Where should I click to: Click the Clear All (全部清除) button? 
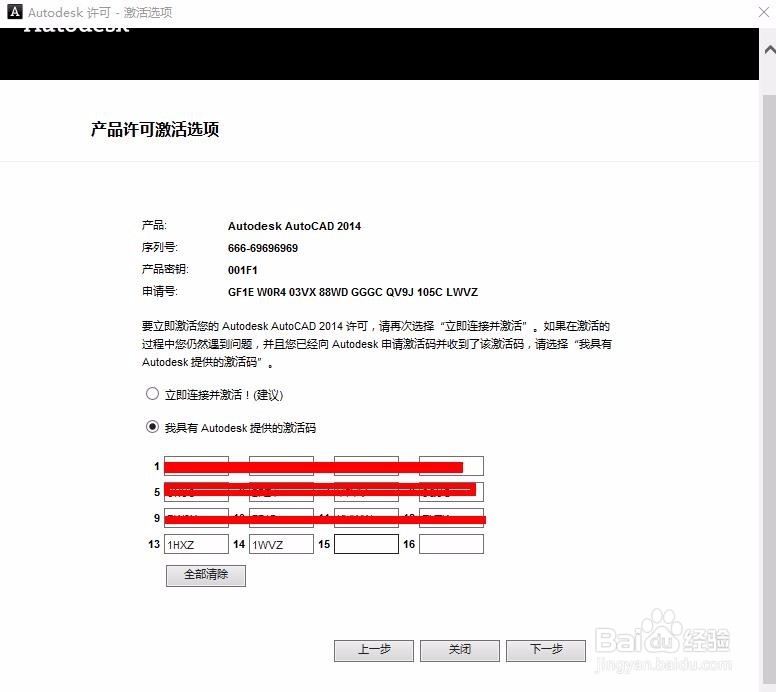(206, 575)
